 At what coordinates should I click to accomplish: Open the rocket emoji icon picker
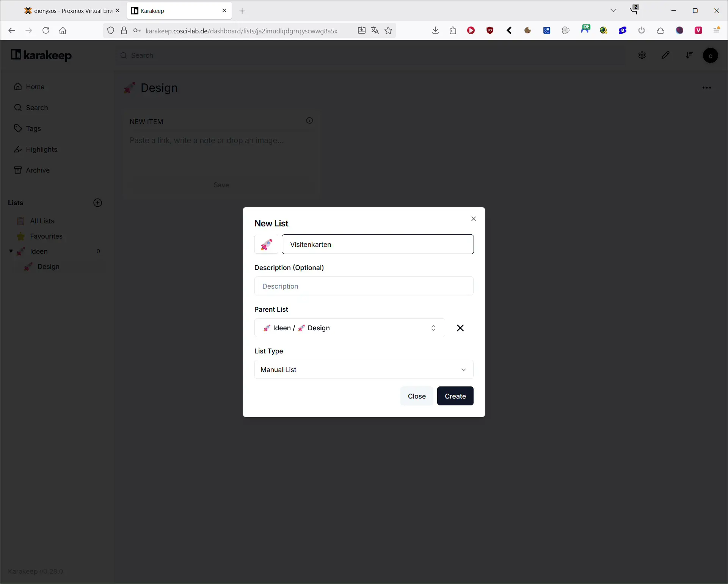[x=266, y=245]
